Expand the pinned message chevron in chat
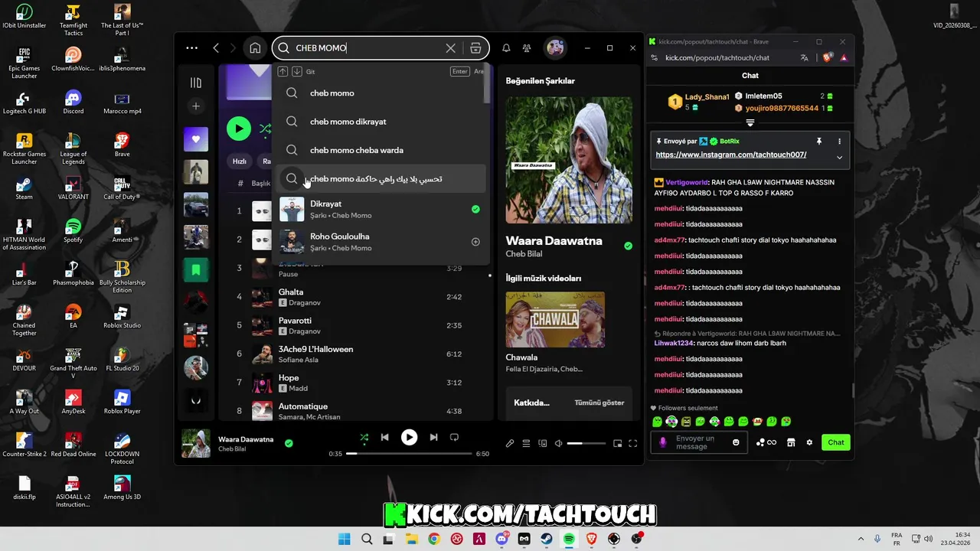 click(839, 158)
